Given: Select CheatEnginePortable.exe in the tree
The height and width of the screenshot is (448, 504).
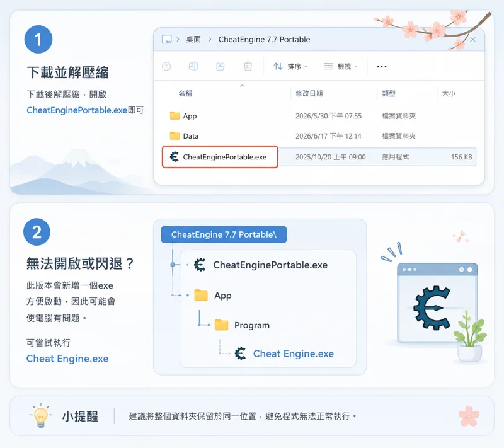Looking at the screenshot, I should (x=270, y=265).
